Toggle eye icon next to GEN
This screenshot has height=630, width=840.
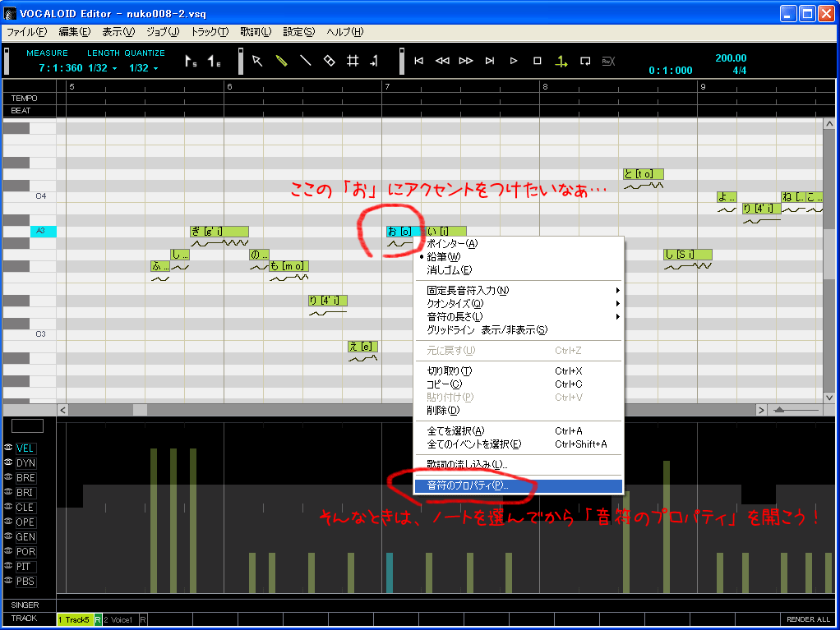click(x=8, y=536)
